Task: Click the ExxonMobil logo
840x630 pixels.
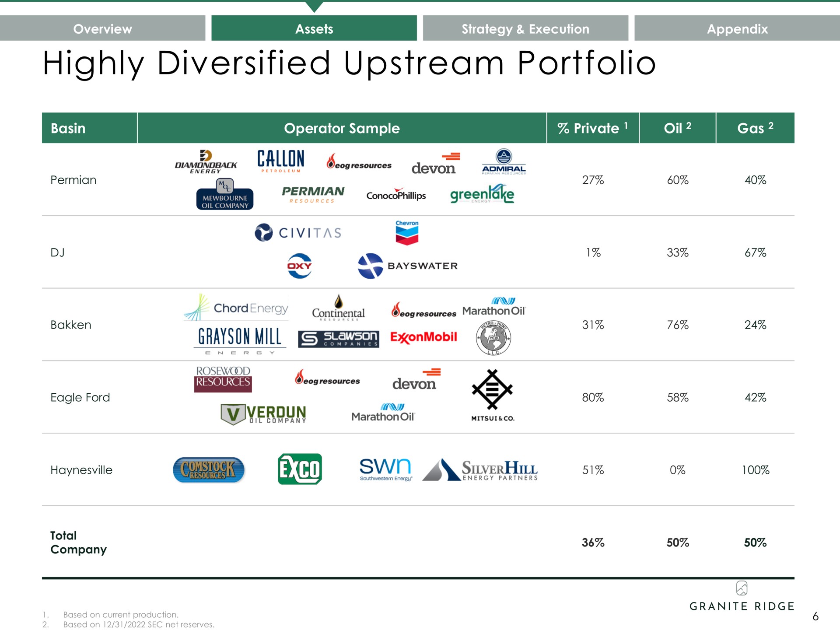Action: 423,337
